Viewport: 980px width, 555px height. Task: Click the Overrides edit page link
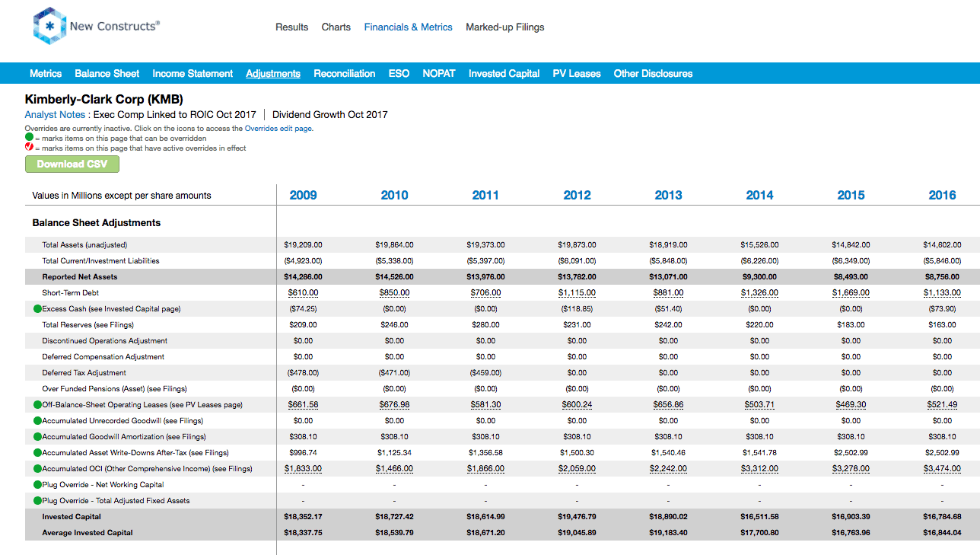[x=278, y=129]
